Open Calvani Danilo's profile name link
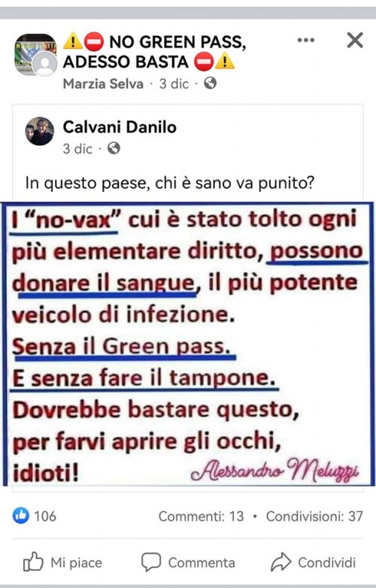Image resolution: width=376 pixels, height=588 pixels. [x=120, y=127]
